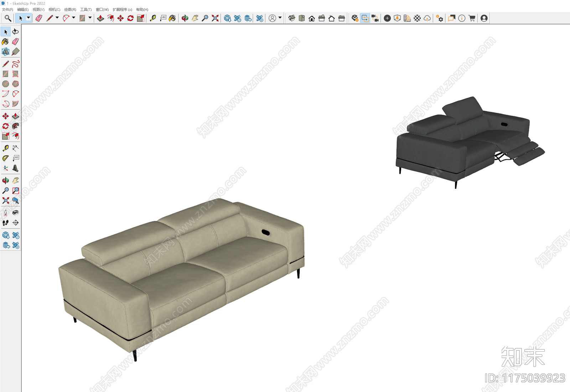Open the 文件(F) menu

click(7, 10)
